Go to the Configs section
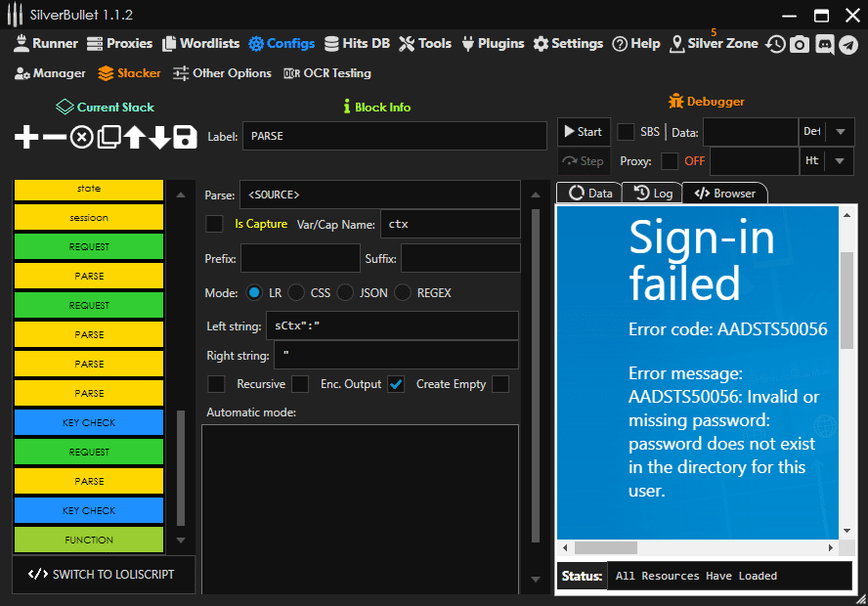The width and height of the screenshot is (868, 606). click(x=282, y=43)
